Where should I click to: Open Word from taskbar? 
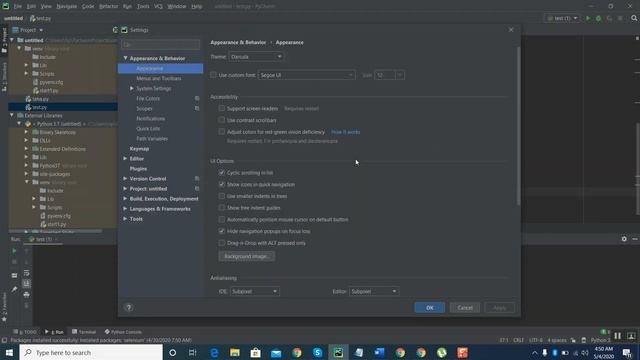click(380, 353)
